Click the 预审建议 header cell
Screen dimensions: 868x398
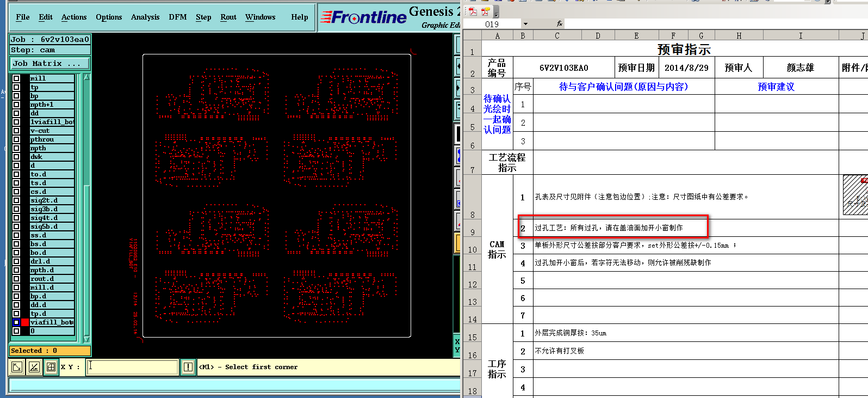click(777, 87)
